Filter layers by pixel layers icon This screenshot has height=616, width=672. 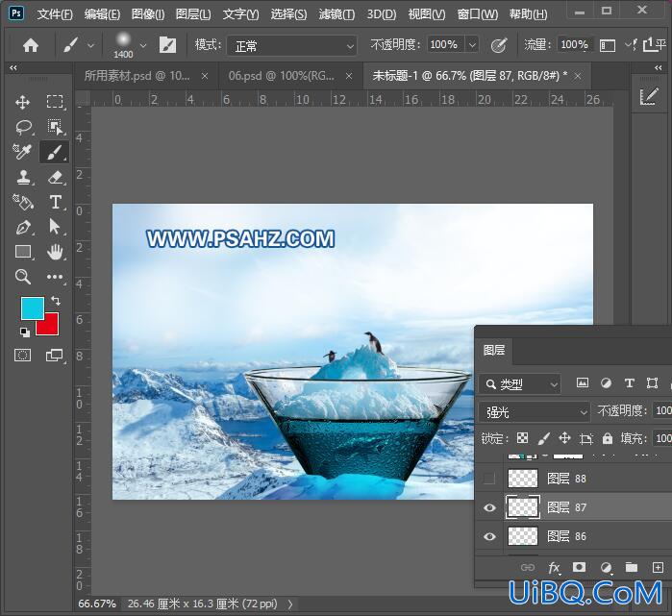[582, 382]
